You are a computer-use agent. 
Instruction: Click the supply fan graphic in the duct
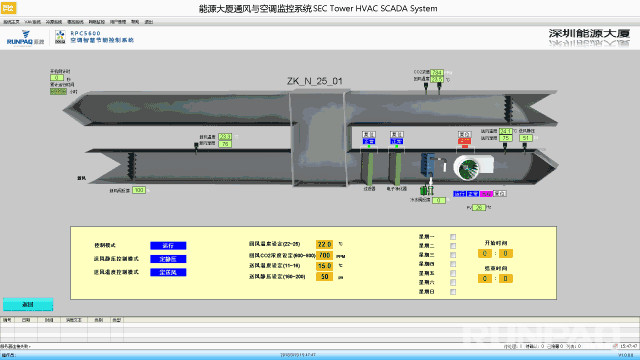(473, 167)
